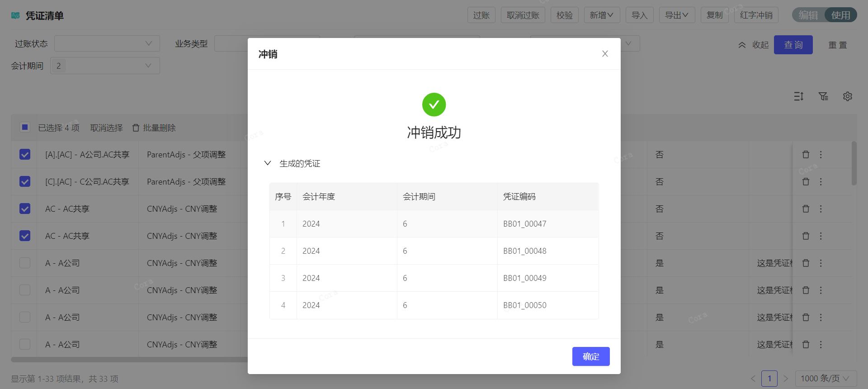
Task: Open the 1000 条/页 page size dropdown
Action: (825, 379)
